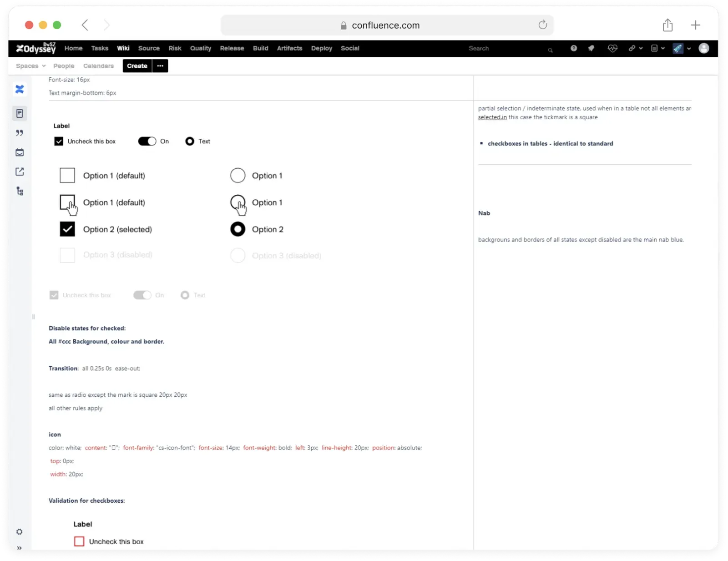
Task: Open the 'selected.in' link in the right panel
Action: coord(492,117)
